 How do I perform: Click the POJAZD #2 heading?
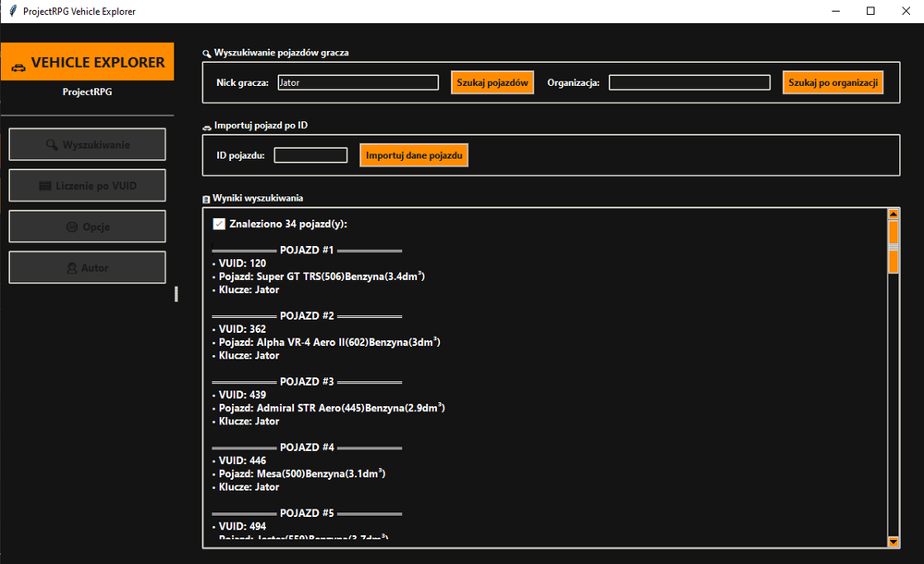307,316
